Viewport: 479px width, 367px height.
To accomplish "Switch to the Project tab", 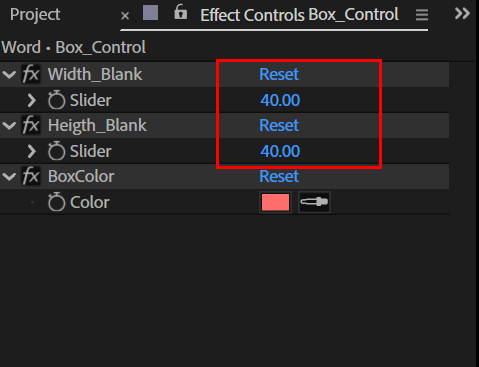I will click(35, 15).
